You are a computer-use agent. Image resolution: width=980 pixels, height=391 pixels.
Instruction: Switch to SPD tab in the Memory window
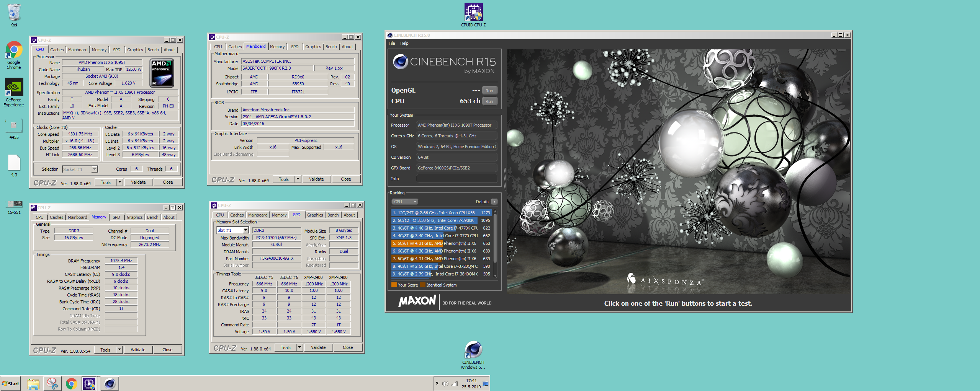coord(116,217)
